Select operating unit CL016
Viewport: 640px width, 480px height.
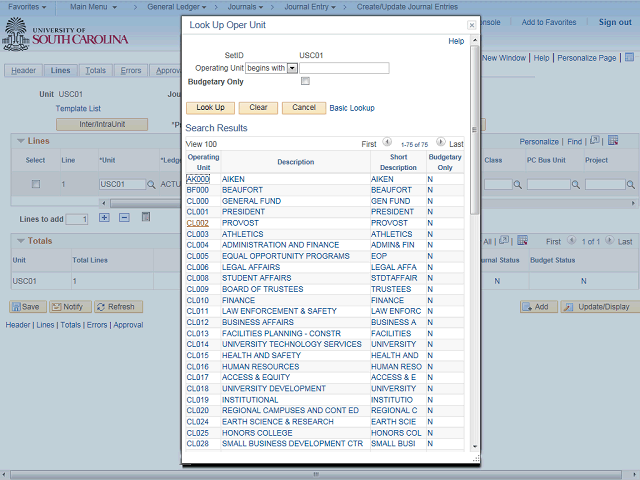tap(198, 367)
